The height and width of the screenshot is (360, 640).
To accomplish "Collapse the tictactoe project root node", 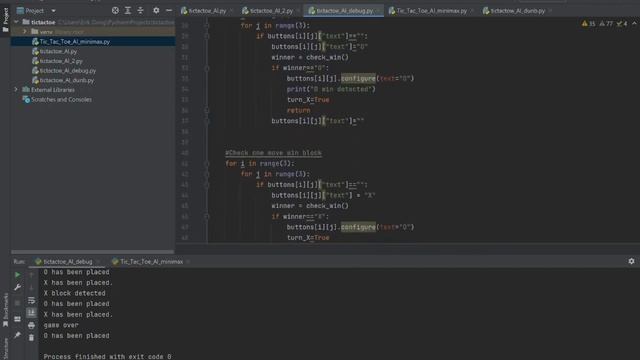I will tap(16, 22).
